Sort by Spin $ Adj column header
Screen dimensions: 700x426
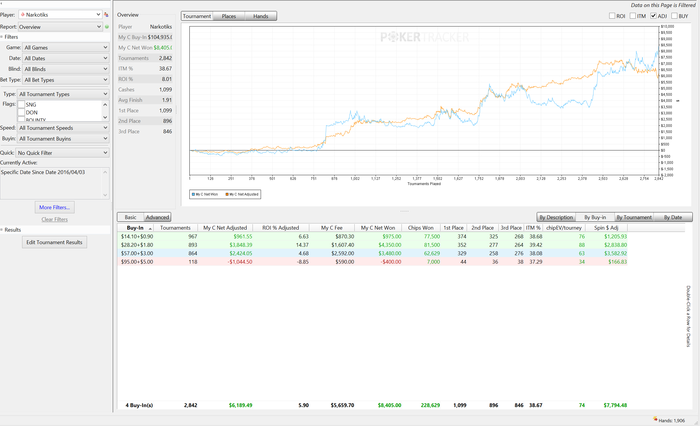pyautogui.click(x=606, y=228)
